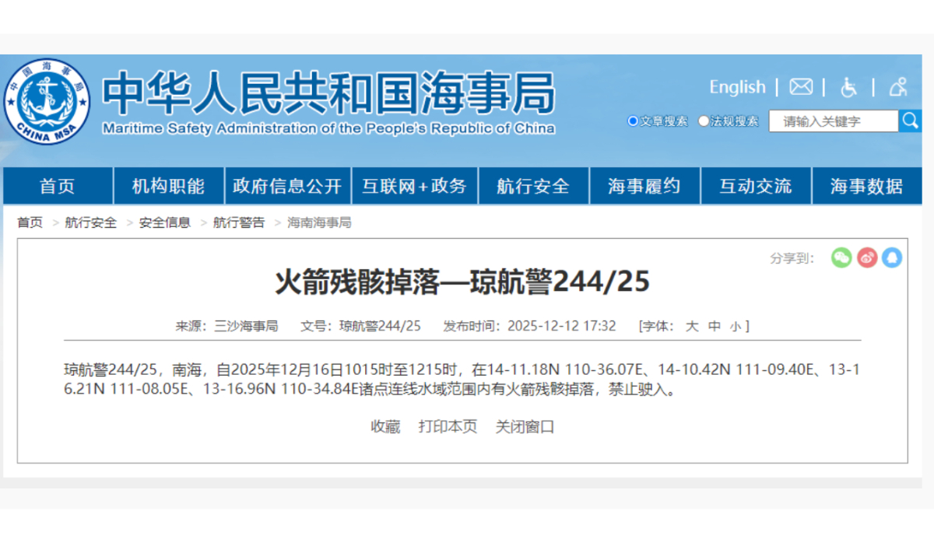Open the 政府信息公开 menu item
934x560 pixels.
pos(288,185)
